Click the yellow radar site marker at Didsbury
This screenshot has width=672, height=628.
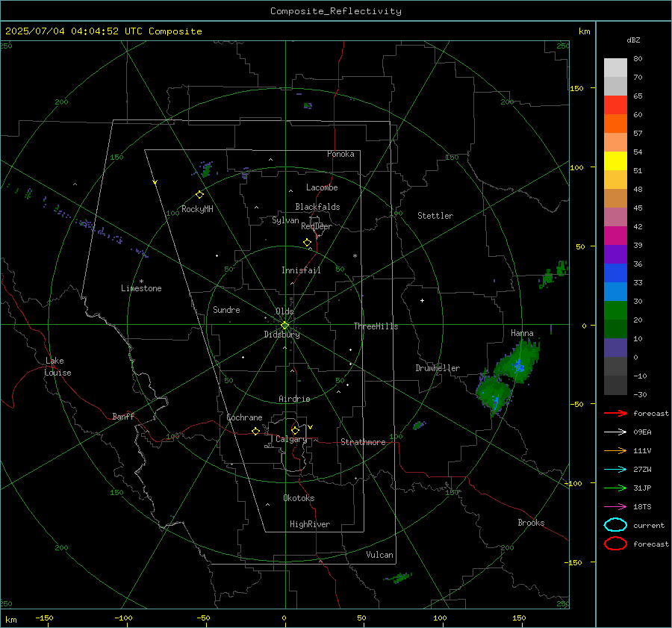[x=284, y=326]
